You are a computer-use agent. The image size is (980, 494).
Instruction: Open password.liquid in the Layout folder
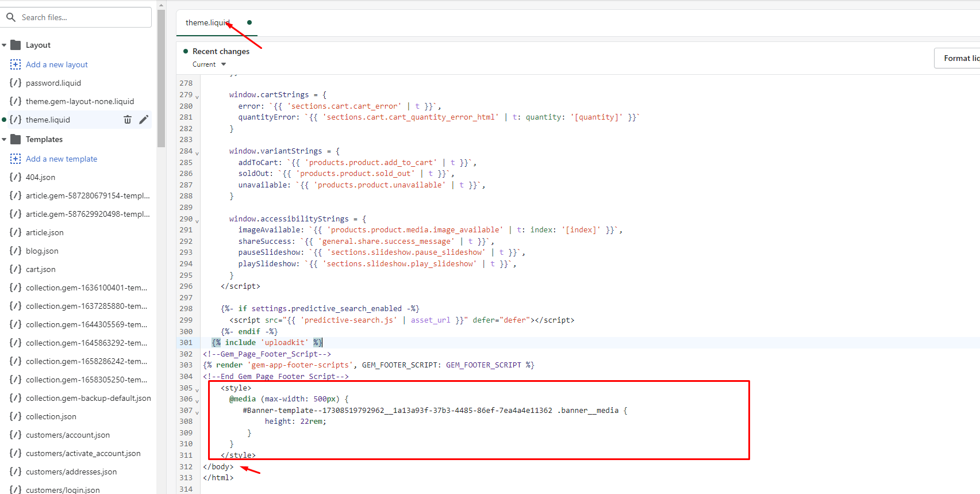pos(53,83)
